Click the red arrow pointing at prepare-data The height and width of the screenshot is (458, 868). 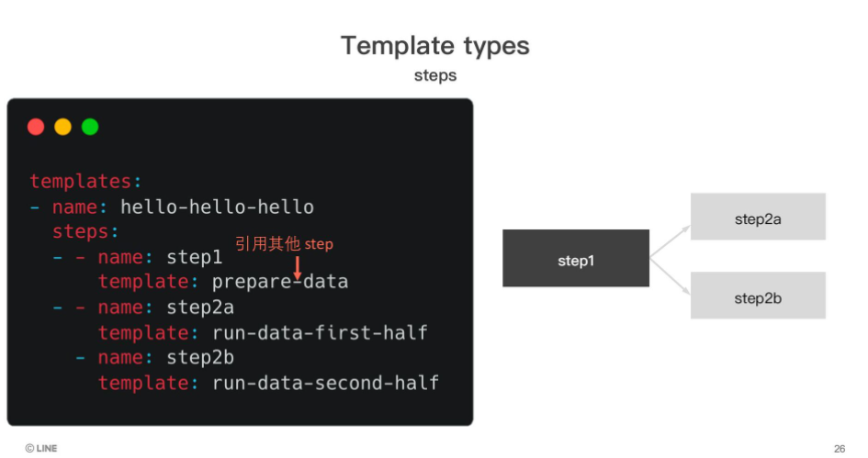pyautogui.click(x=298, y=268)
